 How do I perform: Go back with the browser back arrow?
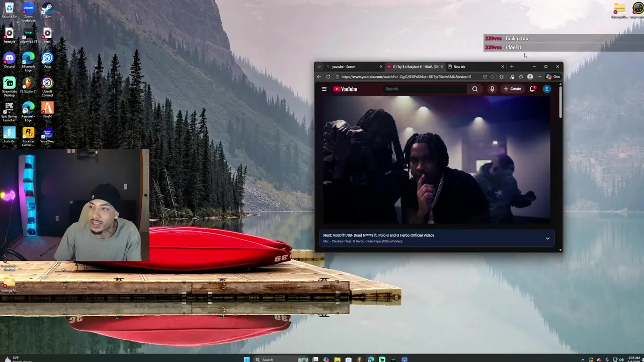coord(318,77)
